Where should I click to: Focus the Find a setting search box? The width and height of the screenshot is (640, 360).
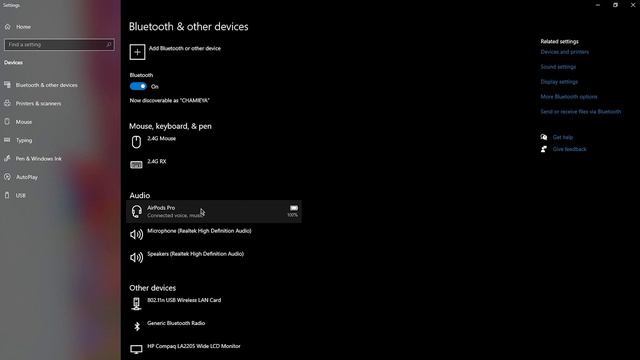(x=59, y=44)
